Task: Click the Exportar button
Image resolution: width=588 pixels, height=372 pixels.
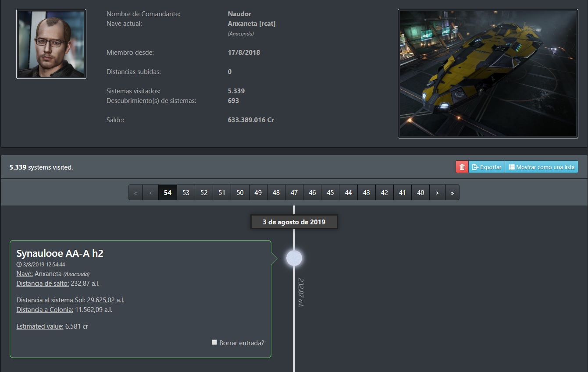Action: pyautogui.click(x=487, y=167)
